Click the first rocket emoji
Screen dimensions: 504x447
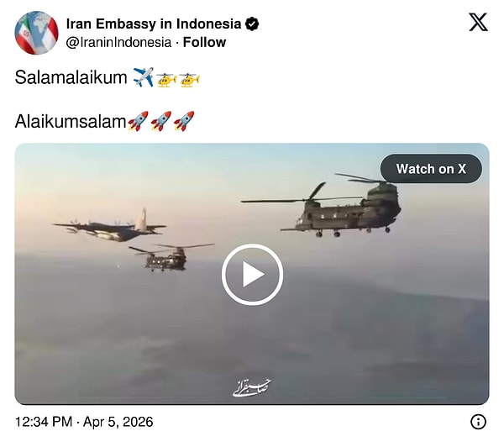click(139, 121)
